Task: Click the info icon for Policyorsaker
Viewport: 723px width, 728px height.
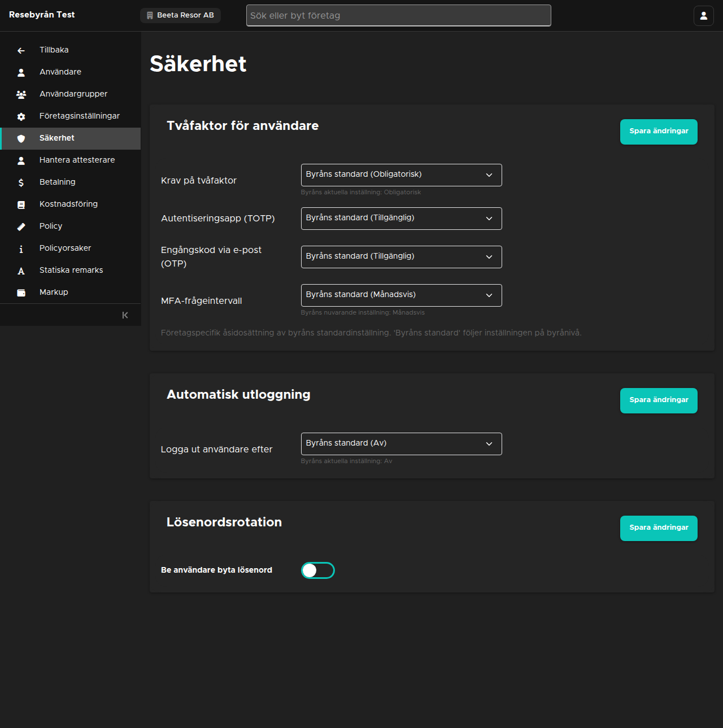Action: click(x=21, y=249)
